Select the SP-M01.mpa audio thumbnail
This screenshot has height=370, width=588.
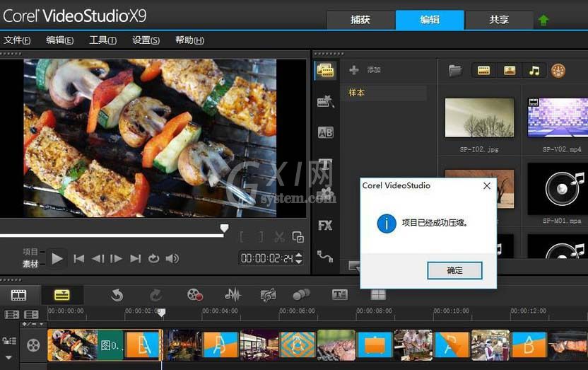[x=558, y=189]
